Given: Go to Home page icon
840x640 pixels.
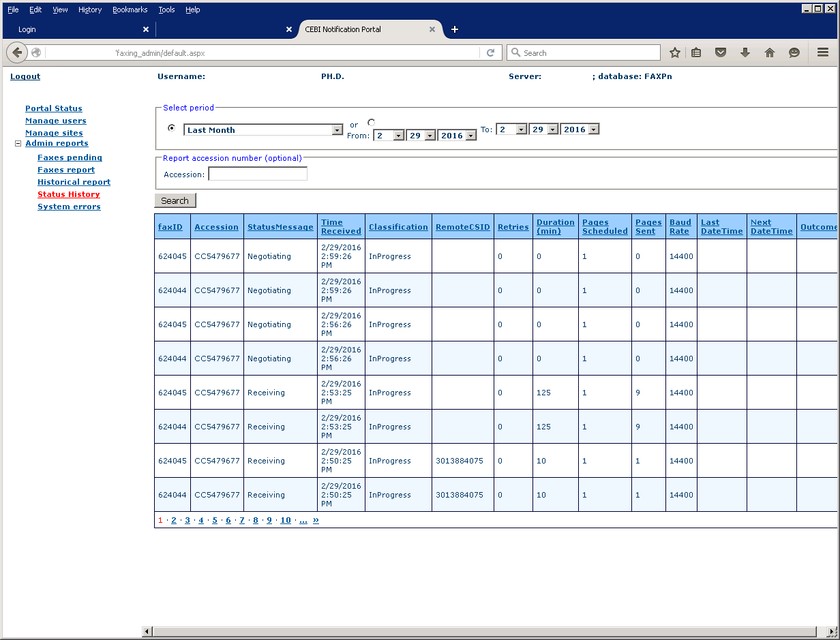Looking at the screenshot, I should pos(770,52).
